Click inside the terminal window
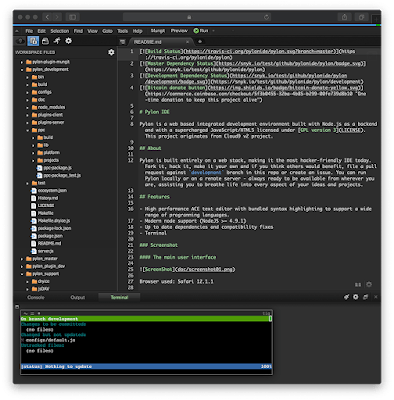 (x=146, y=343)
